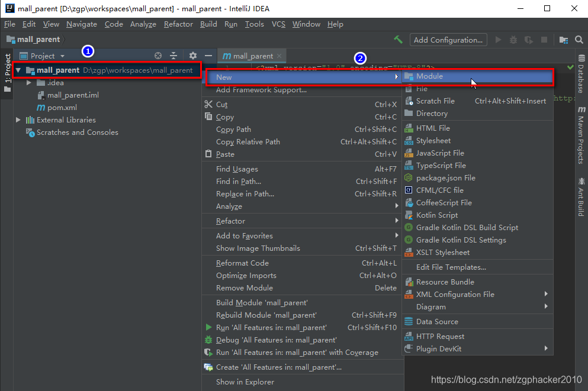Click the Add Configuration... button
Image resolution: width=588 pixels, height=391 pixels.
[448, 40]
